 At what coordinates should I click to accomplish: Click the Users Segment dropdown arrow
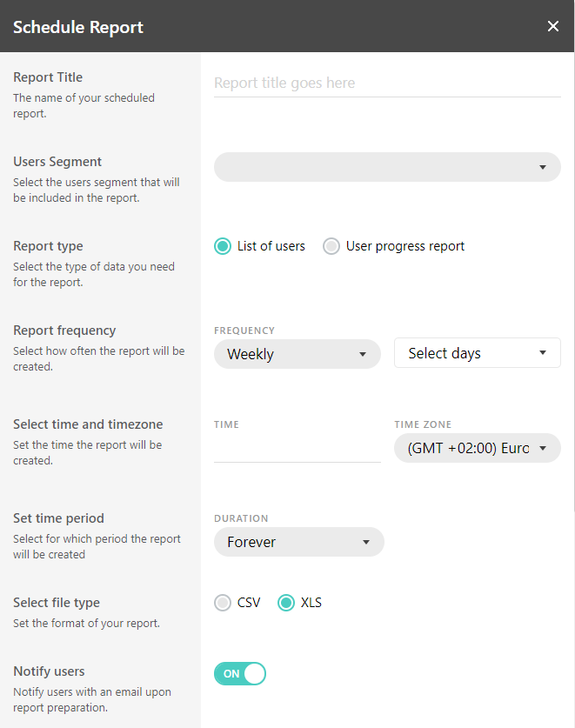543,167
